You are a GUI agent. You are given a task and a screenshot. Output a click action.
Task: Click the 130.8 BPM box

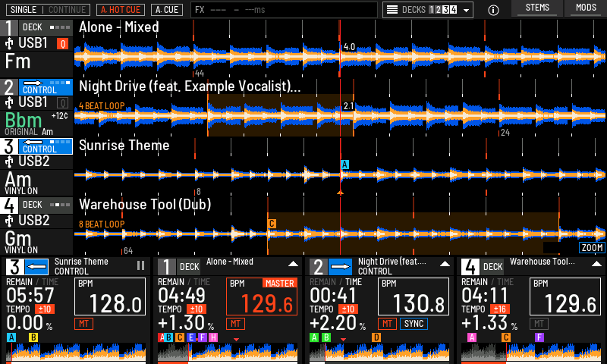tap(414, 297)
